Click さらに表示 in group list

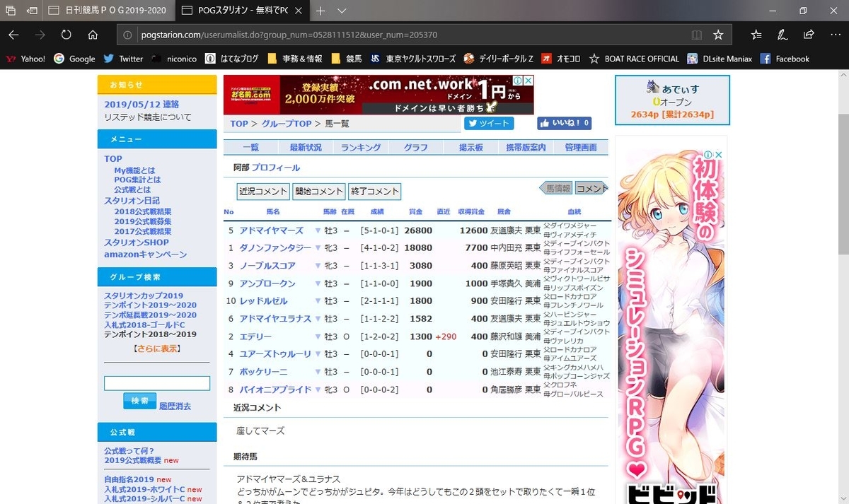157,348
